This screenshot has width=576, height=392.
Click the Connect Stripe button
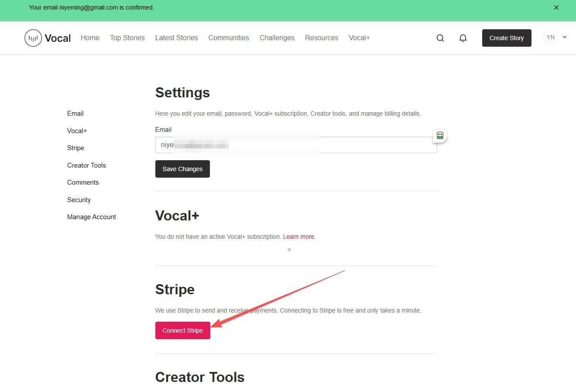click(183, 330)
